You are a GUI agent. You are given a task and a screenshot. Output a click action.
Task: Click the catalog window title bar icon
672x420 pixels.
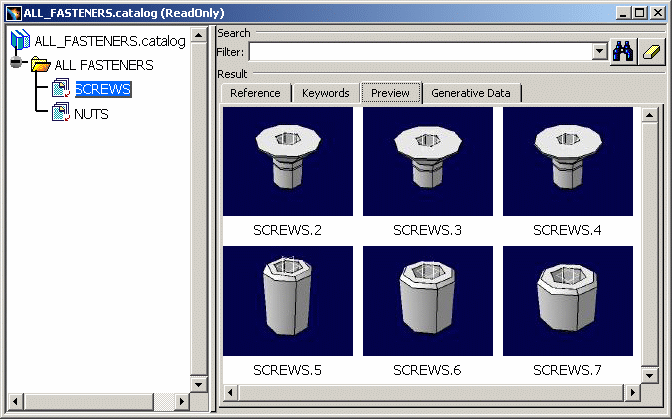point(14,13)
